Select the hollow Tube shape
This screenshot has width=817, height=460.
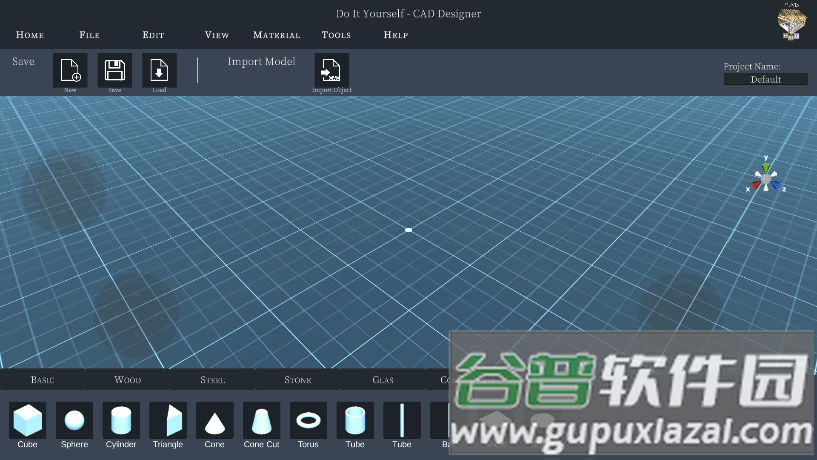pyautogui.click(x=355, y=420)
